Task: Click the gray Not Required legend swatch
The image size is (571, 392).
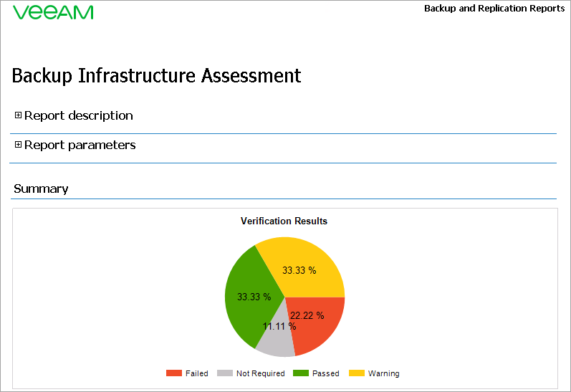Action: (225, 373)
